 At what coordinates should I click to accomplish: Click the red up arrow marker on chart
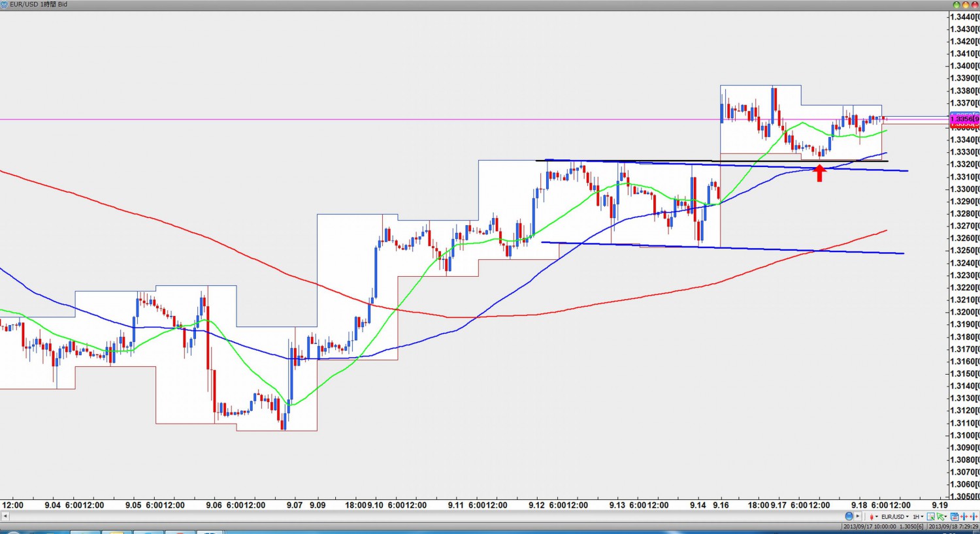(x=819, y=174)
